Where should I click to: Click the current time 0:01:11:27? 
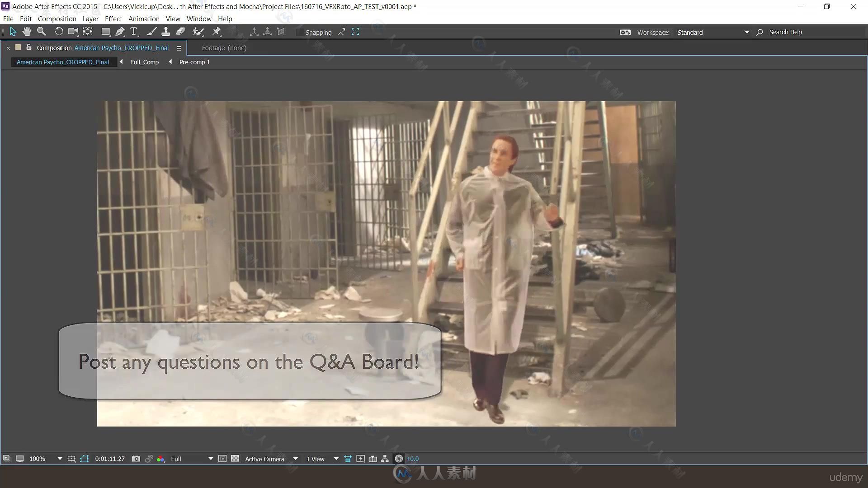[110, 459]
